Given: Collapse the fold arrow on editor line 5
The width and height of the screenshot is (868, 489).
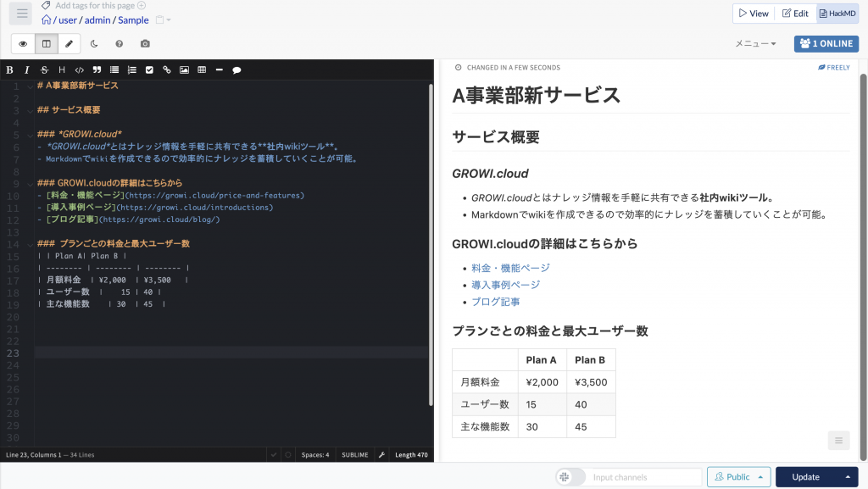Looking at the screenshot, I should (x=30, y=135).
